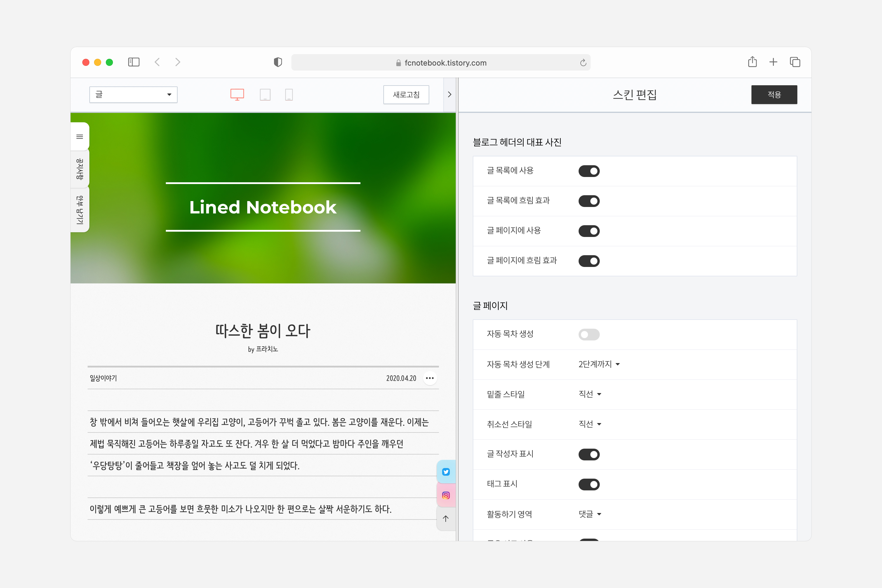The image size is (882, 588).
Task: Switch preview to mobile view
Action: (289, 95)
